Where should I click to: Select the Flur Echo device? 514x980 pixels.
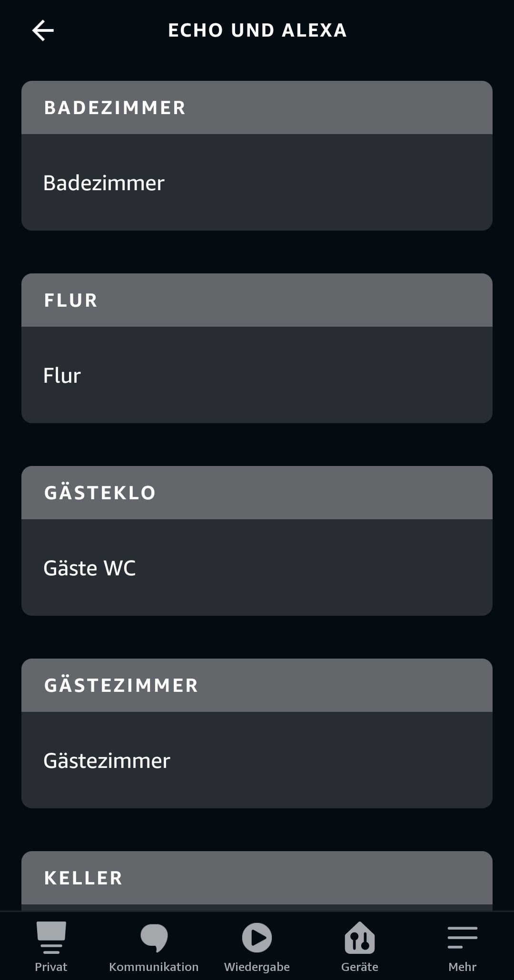click(257, 375)
